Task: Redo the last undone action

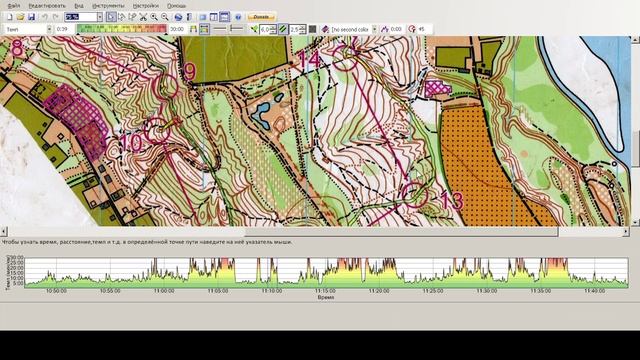Action: point(56,17)
